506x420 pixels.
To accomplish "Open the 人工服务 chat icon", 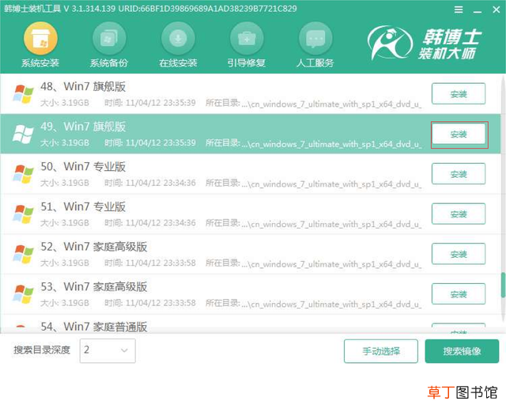I will coord(315,39).
